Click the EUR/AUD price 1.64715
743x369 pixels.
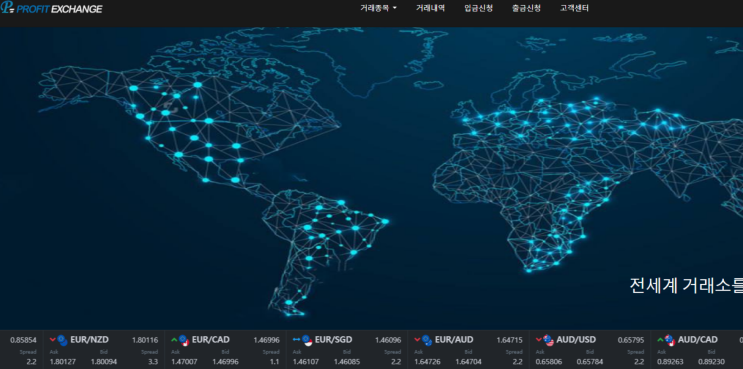tap(509, 340)
